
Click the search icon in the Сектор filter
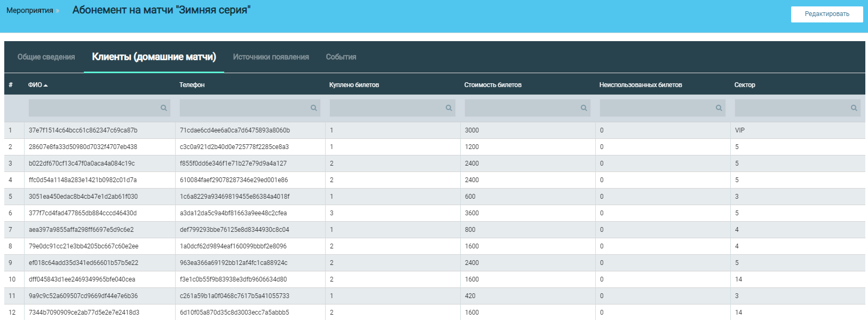(854, 108)
